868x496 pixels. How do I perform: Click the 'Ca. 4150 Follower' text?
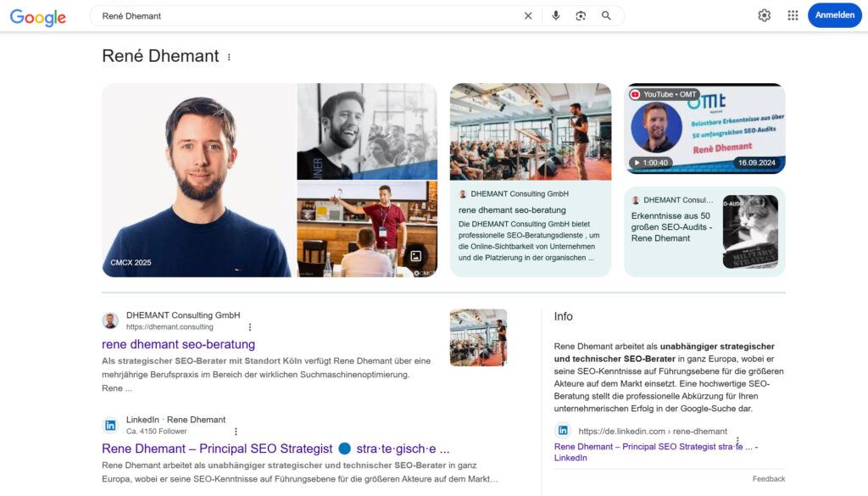(x=157, y=432)
